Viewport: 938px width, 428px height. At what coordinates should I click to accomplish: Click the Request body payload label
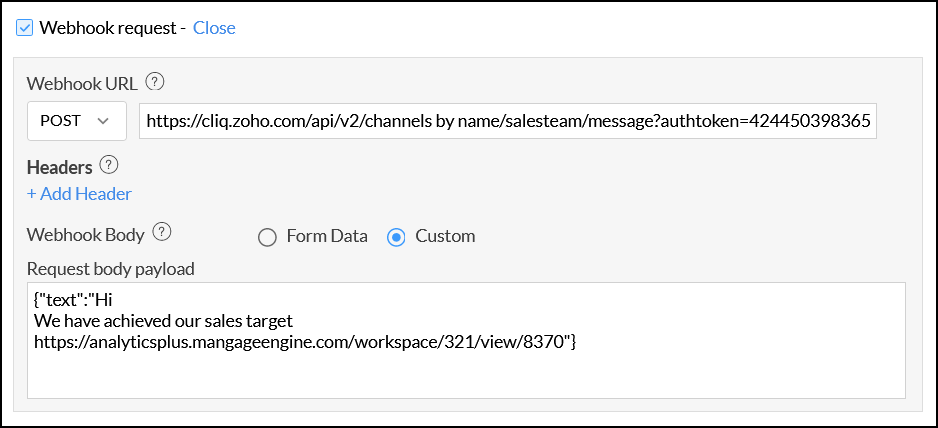point(110,268)
